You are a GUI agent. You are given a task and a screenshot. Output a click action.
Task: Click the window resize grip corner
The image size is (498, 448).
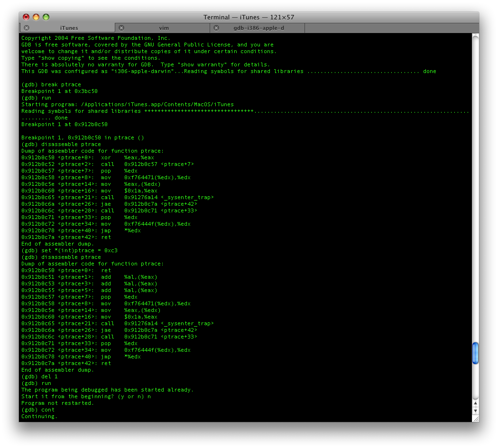coord(475,419)
